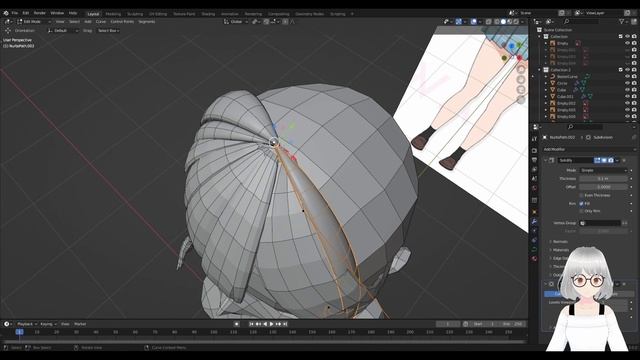
Task: Open the pivot point selector icon
Action: (x=256, y=22)
